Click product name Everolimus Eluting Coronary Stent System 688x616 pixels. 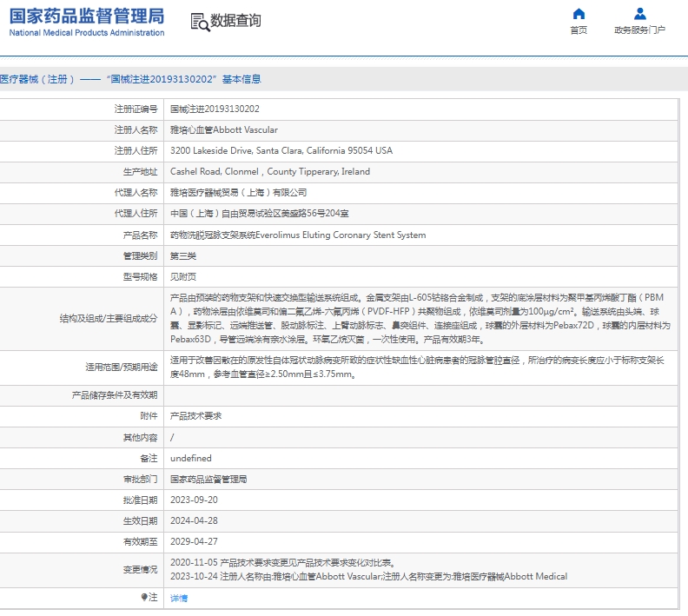pyautogui.click(x=298, y=235)
